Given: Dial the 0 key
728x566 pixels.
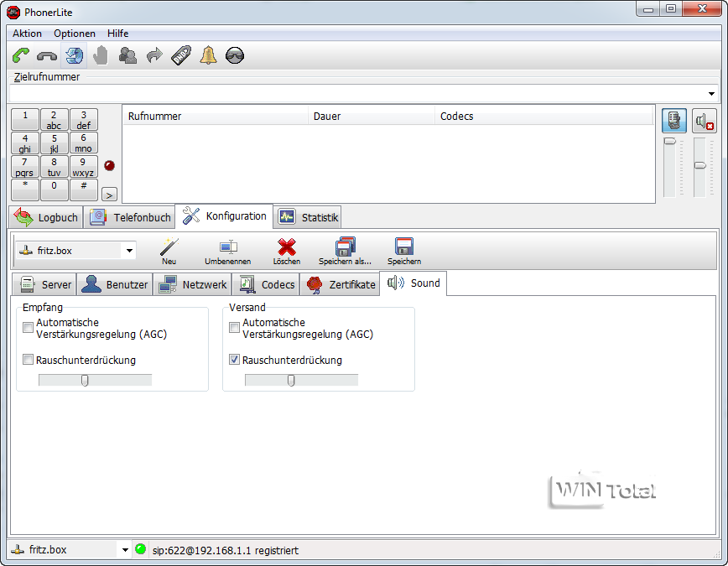Looking at the screenshot, I should (x=54, y=190).
